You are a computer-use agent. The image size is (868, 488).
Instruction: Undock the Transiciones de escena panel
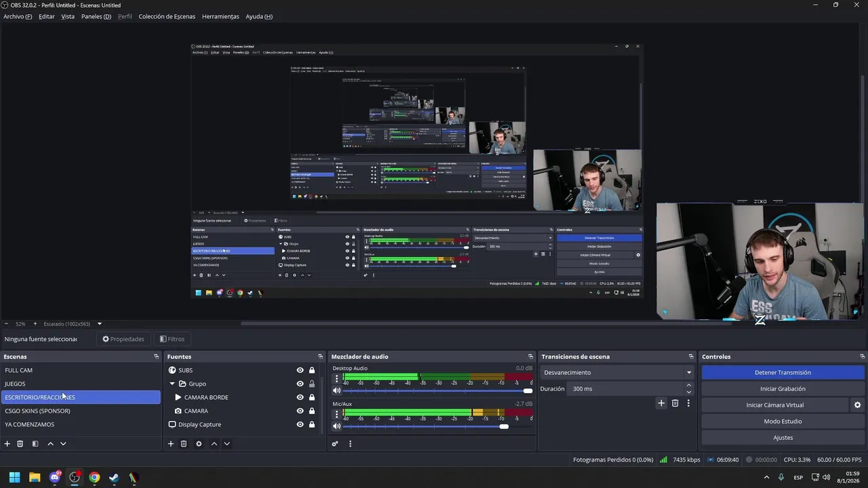(691, 357)
